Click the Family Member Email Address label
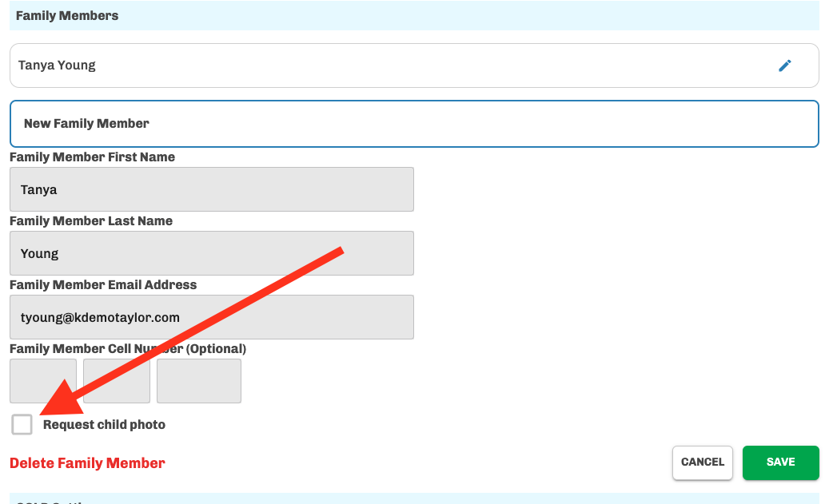This screenshot has height=504, width=837. (x=103, y=285)
